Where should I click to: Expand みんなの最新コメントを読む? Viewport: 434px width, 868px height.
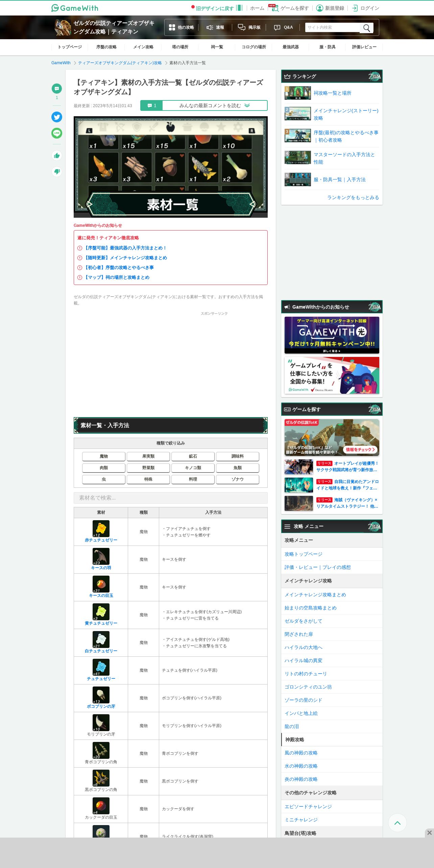(x=215, y=105)
